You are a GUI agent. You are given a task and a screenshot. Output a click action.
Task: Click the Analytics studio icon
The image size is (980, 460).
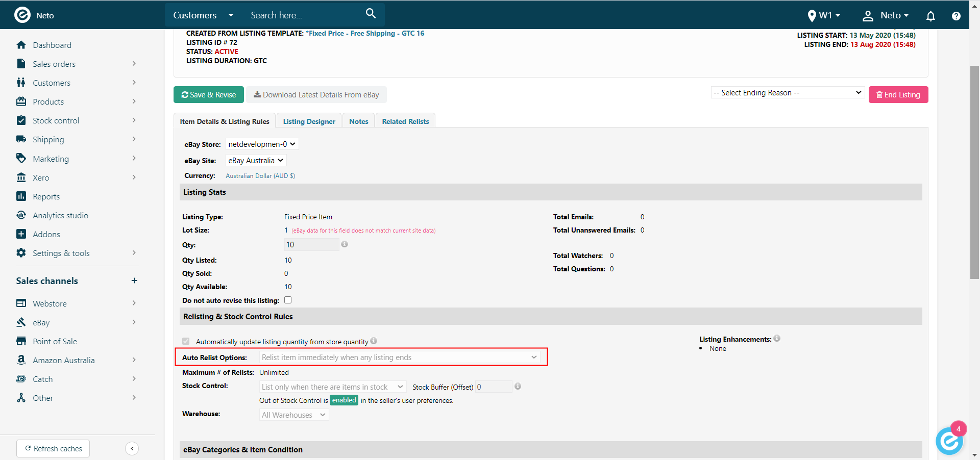click(21, 215)
